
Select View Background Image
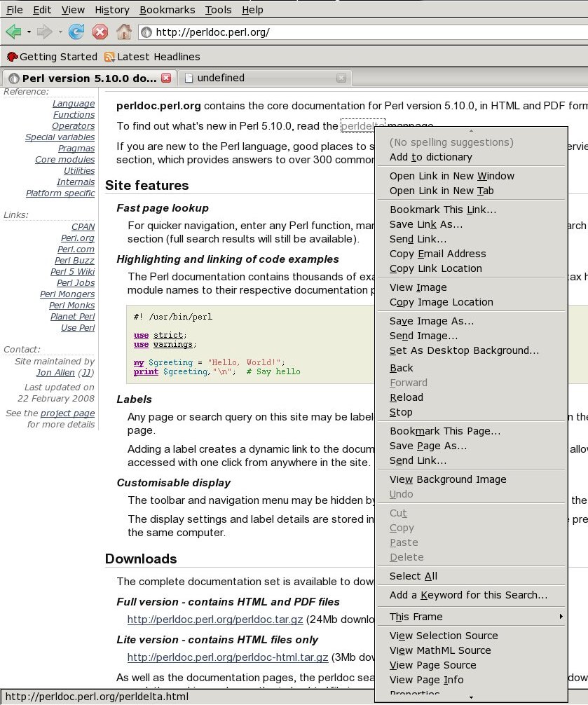point(471,479)
